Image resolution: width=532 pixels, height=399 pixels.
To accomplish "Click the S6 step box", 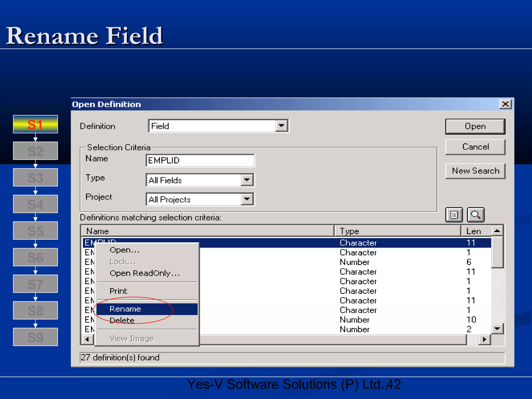I will pos(35,257).
